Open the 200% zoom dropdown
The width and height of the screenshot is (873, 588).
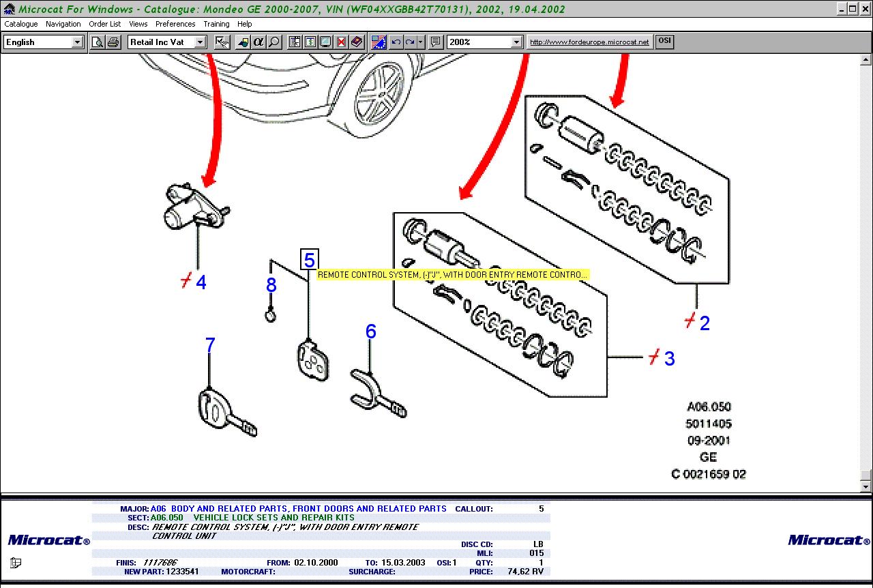pyautogui.click(x=516, y=42)
